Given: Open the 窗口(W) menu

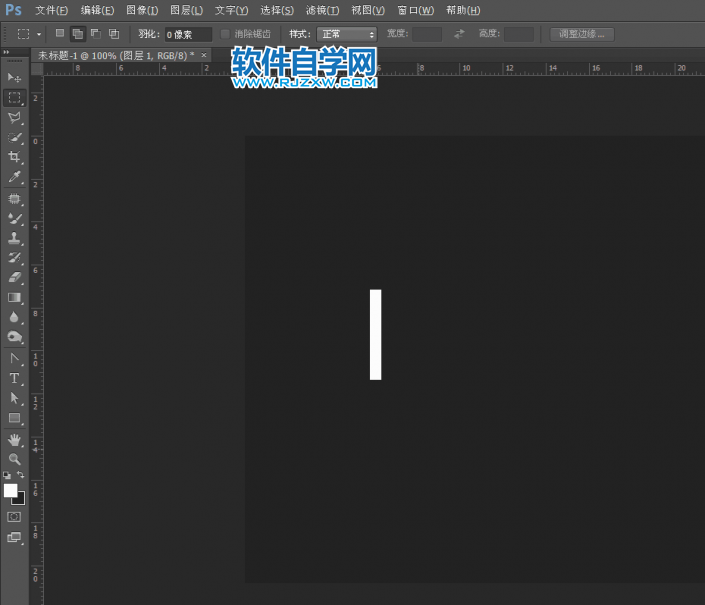Looking at the screenshot, I should click(x=415, y=10).
